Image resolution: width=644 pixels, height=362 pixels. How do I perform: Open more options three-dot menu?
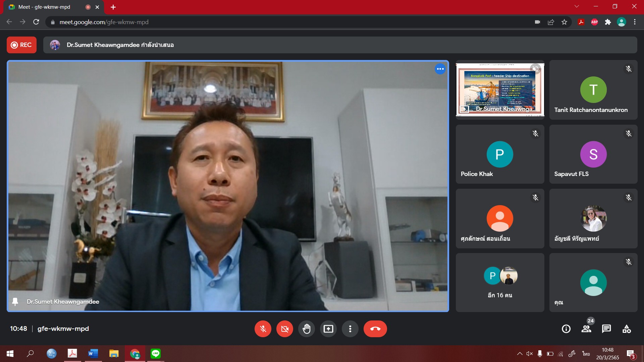(350, 329)
